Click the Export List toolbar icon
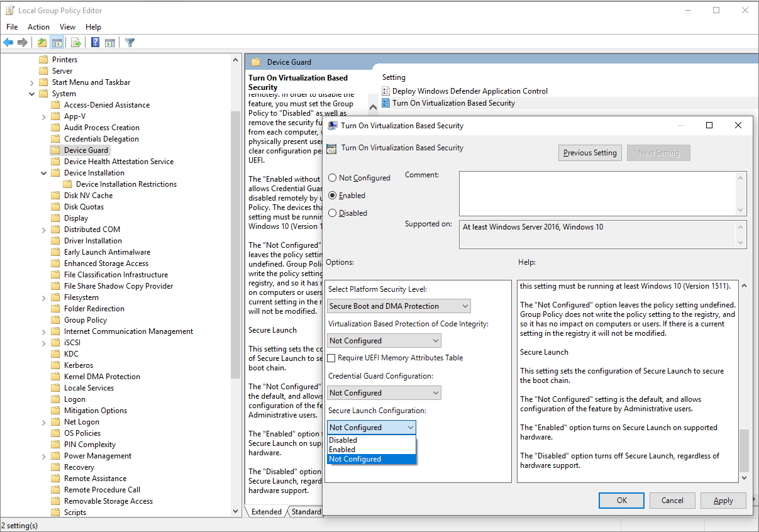This screenshot has height=532, width=759. point(75,43)
